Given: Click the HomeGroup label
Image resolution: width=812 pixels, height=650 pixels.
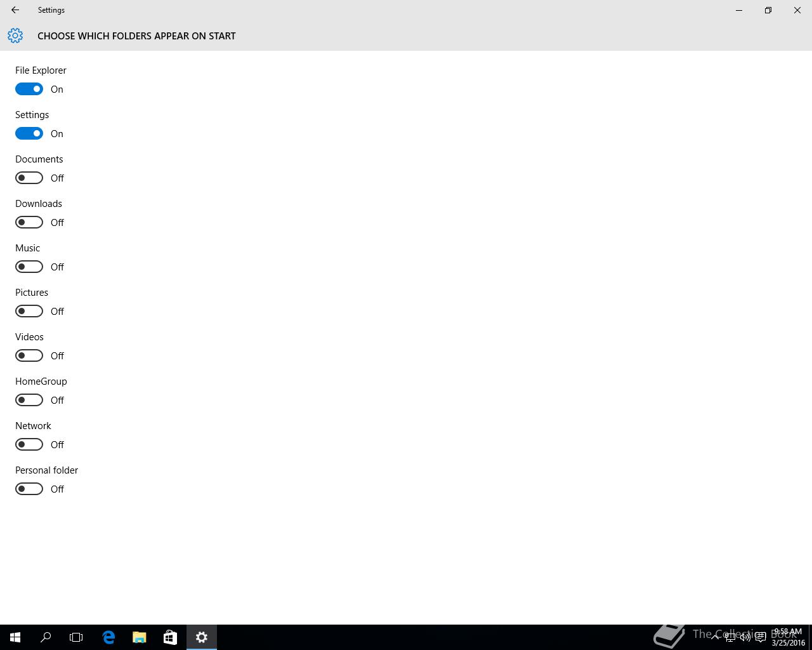Looking at the screenshot, I should [x=41, y=381].
